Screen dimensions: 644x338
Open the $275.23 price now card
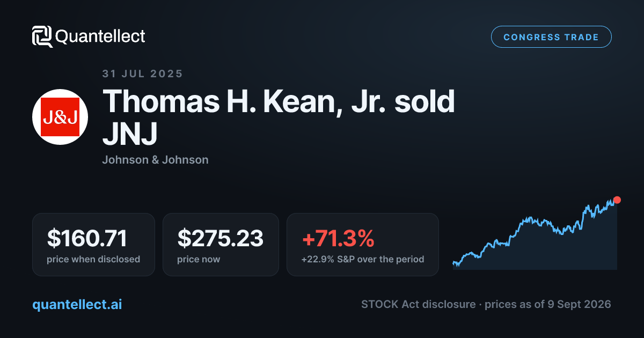pyautogui.click(x=221, y=245)
